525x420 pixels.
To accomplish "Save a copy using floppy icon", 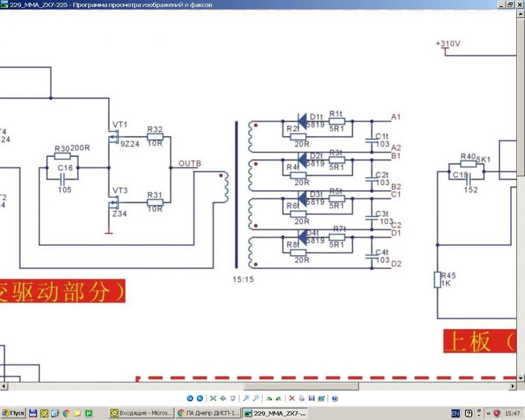I will pos(311,398).
